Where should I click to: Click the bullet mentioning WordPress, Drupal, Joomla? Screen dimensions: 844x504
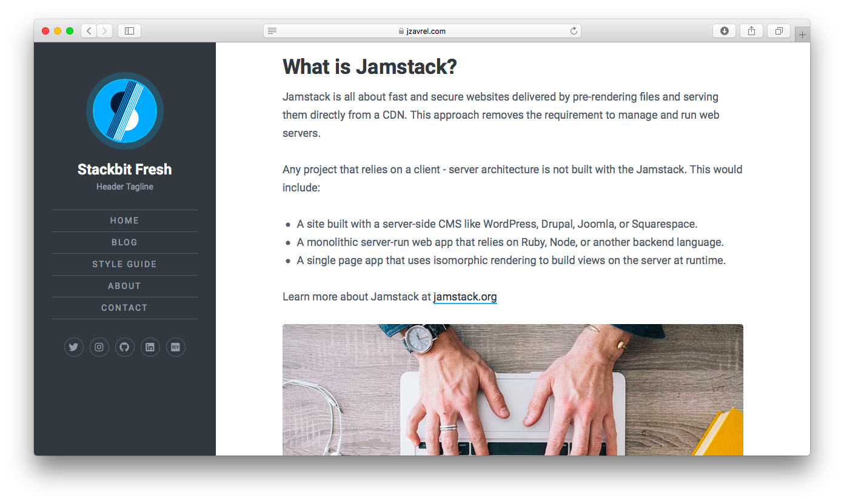coord(497,224)
